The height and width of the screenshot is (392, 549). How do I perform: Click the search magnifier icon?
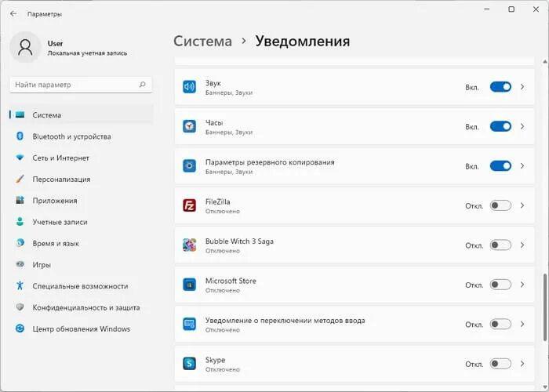142,84
